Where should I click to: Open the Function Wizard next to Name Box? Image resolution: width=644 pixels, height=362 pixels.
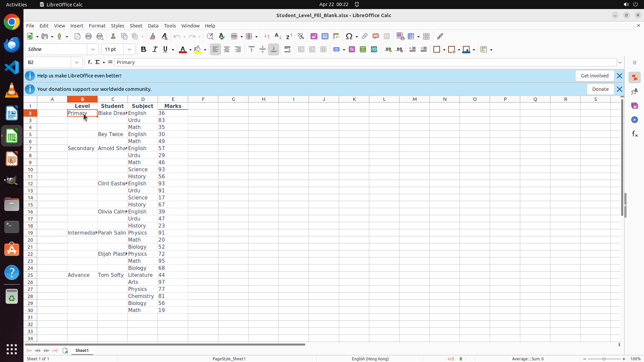90,62
